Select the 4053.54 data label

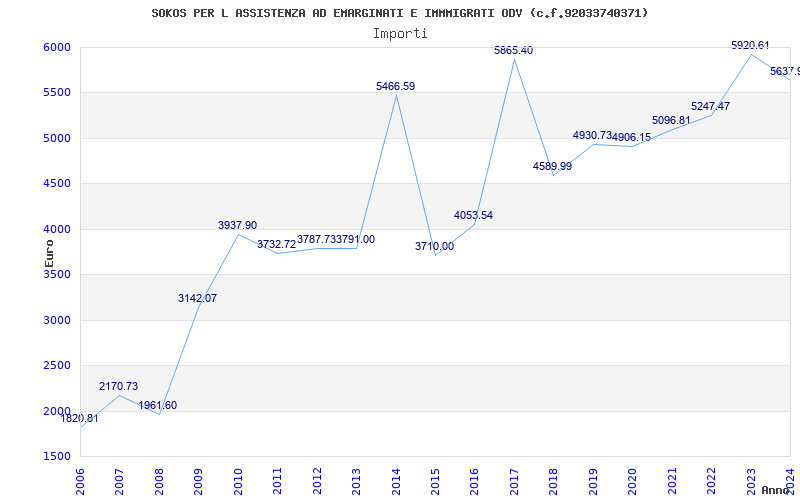tap(473, 215)
